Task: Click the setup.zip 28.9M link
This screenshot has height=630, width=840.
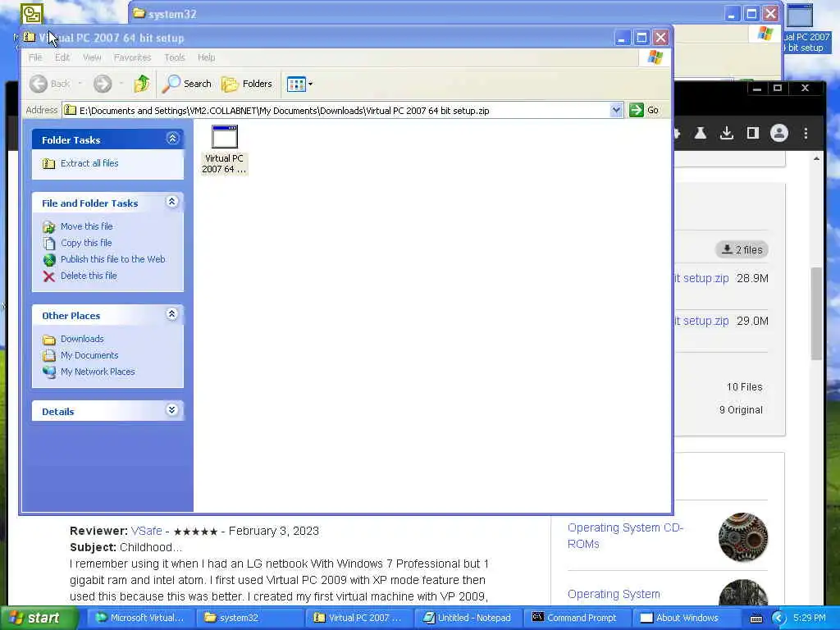Action: [x=702, y=279]
